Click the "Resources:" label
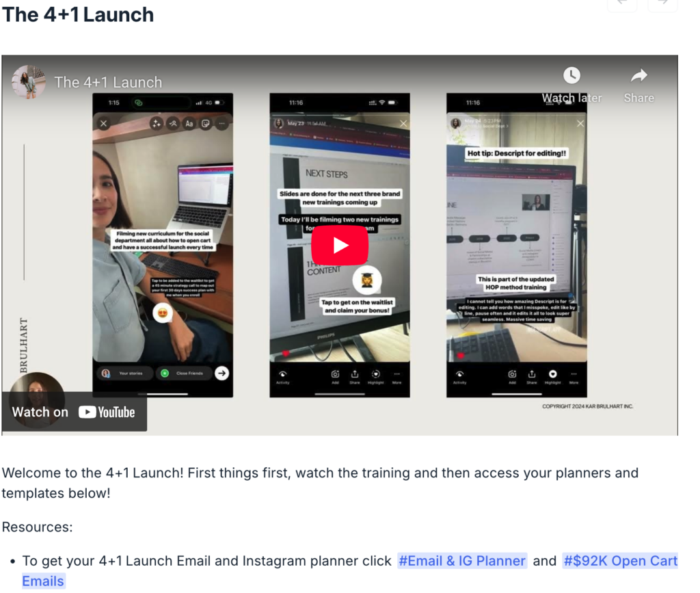The width and height of the screenshot is (700, 593). tap(38, 527)
